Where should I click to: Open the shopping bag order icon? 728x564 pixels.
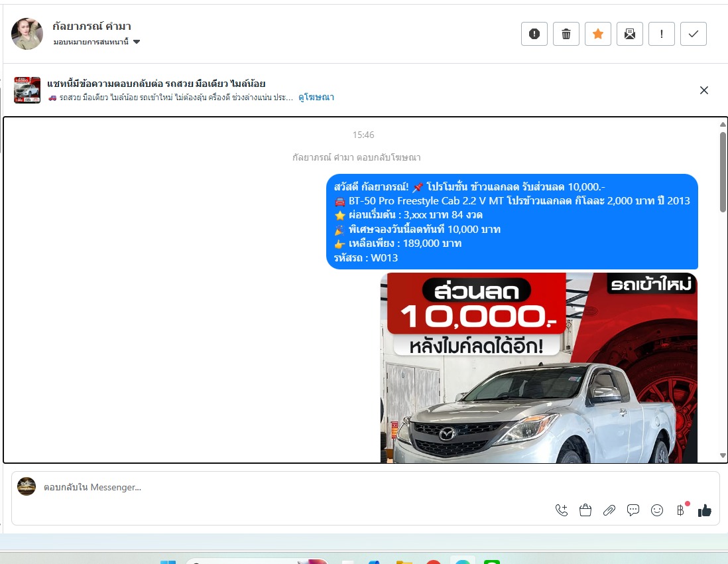(x=585, y=510)
